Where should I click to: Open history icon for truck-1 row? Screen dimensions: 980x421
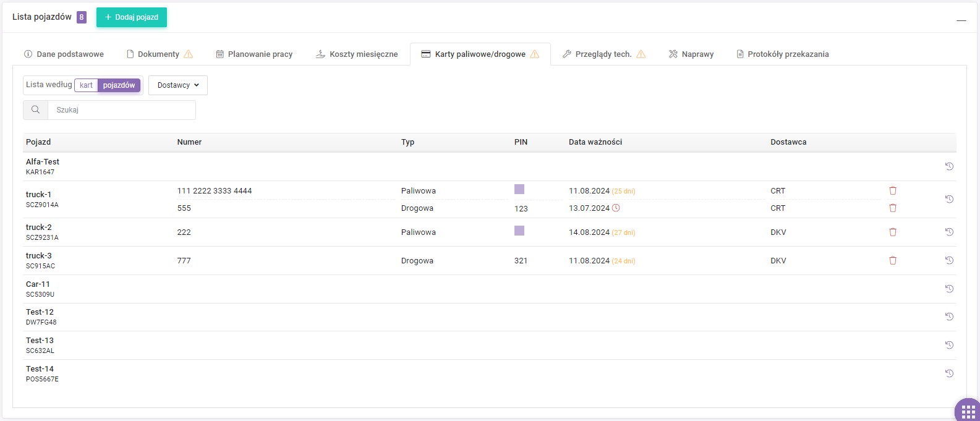(x=949, y=199)
